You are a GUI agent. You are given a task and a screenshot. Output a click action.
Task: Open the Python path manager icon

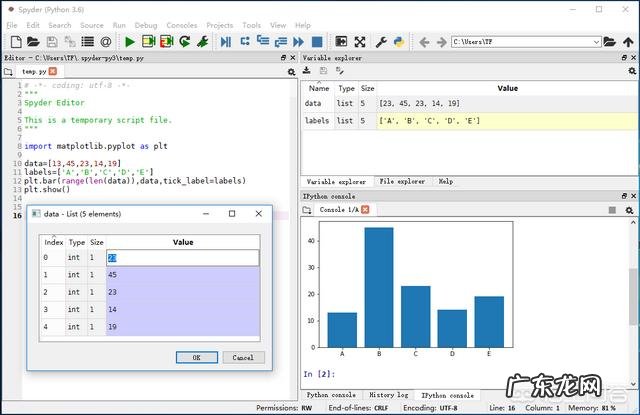[x=398, y=42]
